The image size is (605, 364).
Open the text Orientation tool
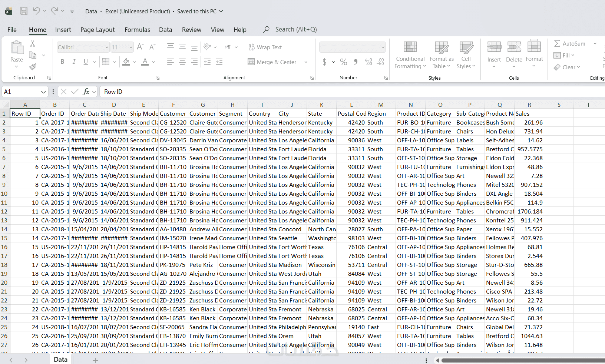click(207, 47)
